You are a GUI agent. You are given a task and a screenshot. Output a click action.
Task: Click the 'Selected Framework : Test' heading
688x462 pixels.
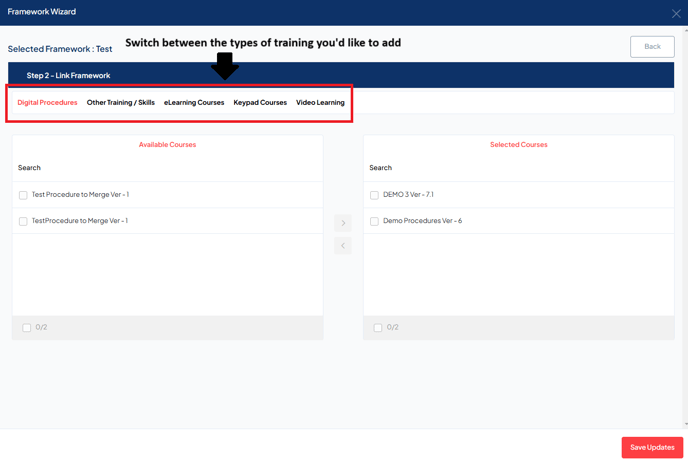pos(60,49)
